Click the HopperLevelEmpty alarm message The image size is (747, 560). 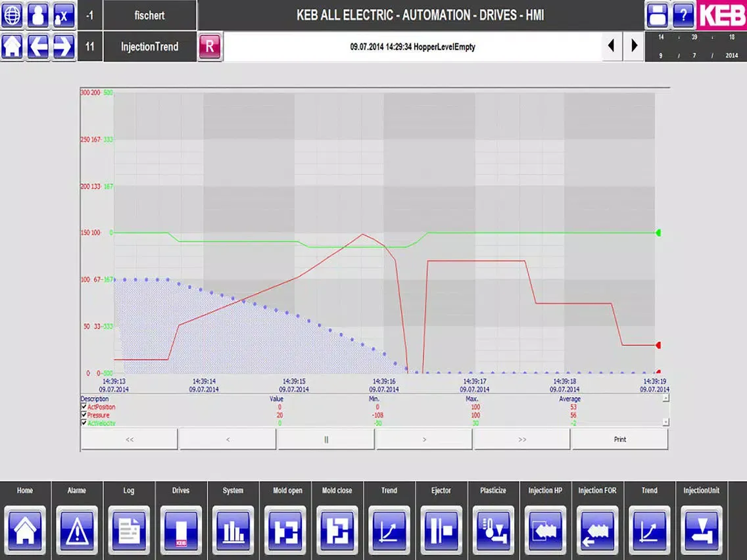tap(412, 47)
